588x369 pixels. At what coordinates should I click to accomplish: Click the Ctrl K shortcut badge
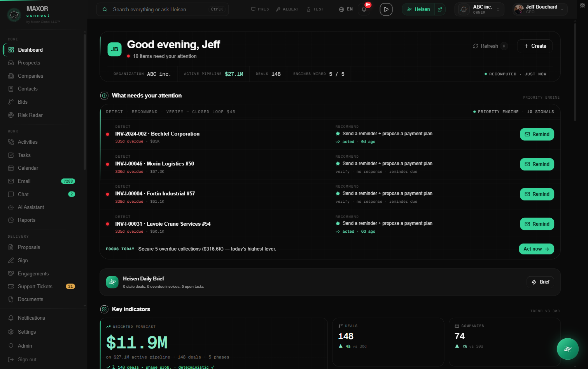pos(217,9)
